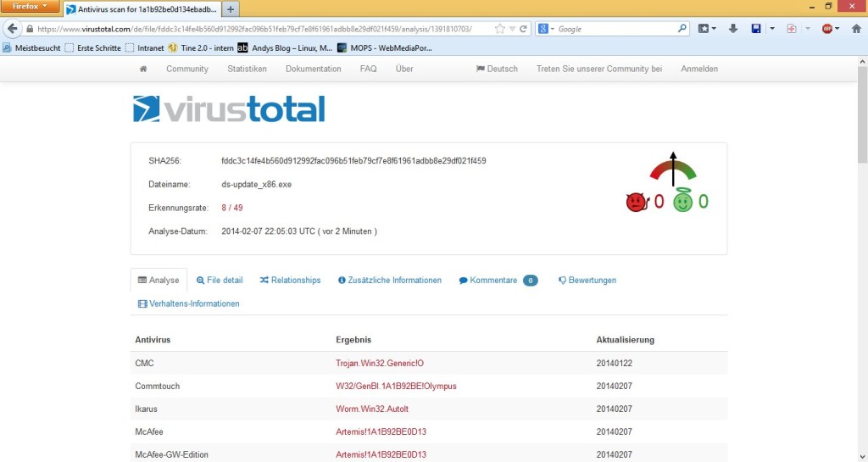
Task: Bookmark this page with the star icon
Action: (500, 28)
